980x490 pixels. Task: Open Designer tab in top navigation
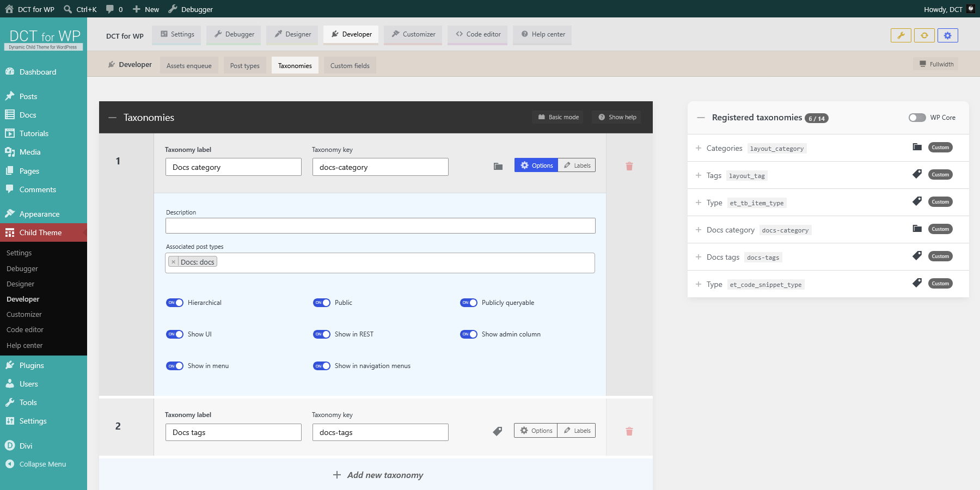pyautogui.click(x=292, y=34)
